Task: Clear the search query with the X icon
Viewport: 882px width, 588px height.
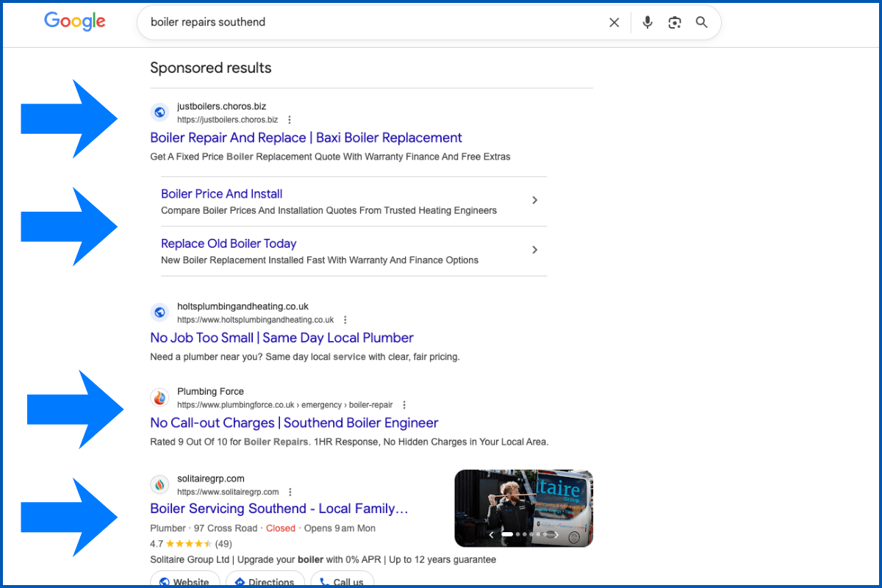Action: coord(614,22)
